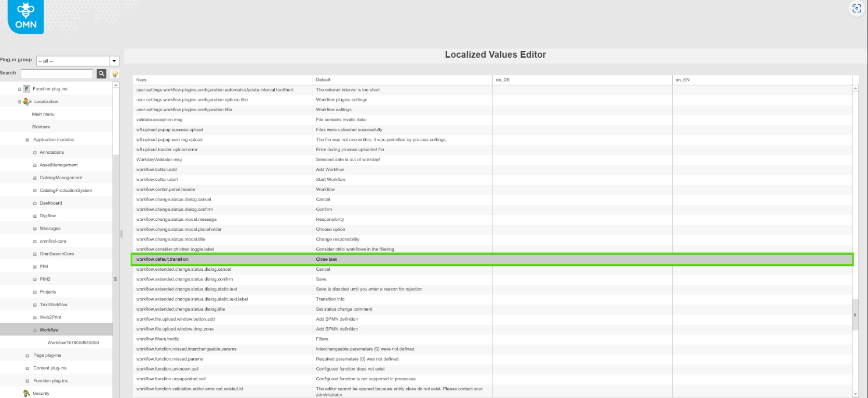Open the Main menu localization item
Screen dimensions: 868x398
(43, 114)
